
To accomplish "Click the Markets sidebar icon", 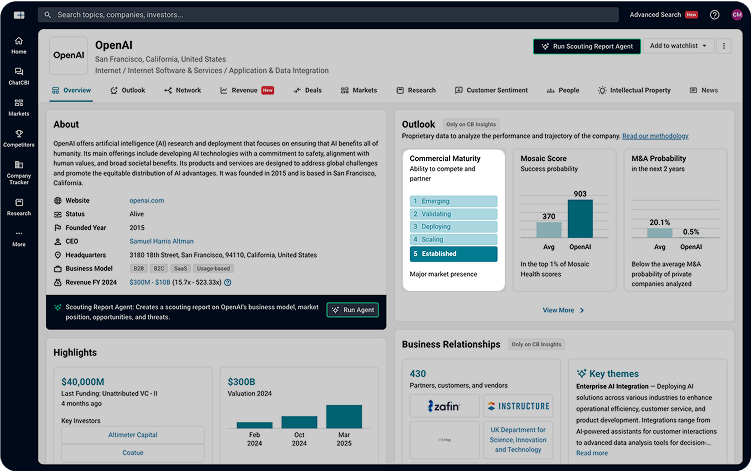I will point(18,106).
